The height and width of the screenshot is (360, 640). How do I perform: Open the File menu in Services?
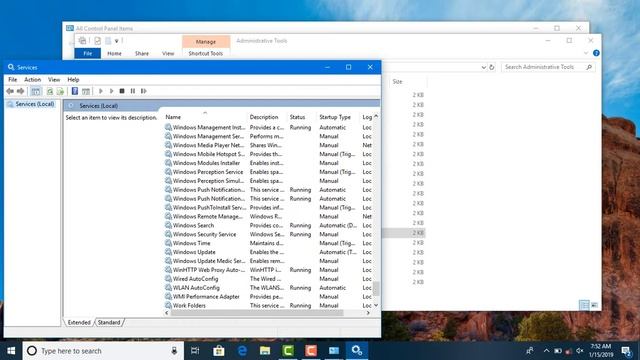[13, 80]
